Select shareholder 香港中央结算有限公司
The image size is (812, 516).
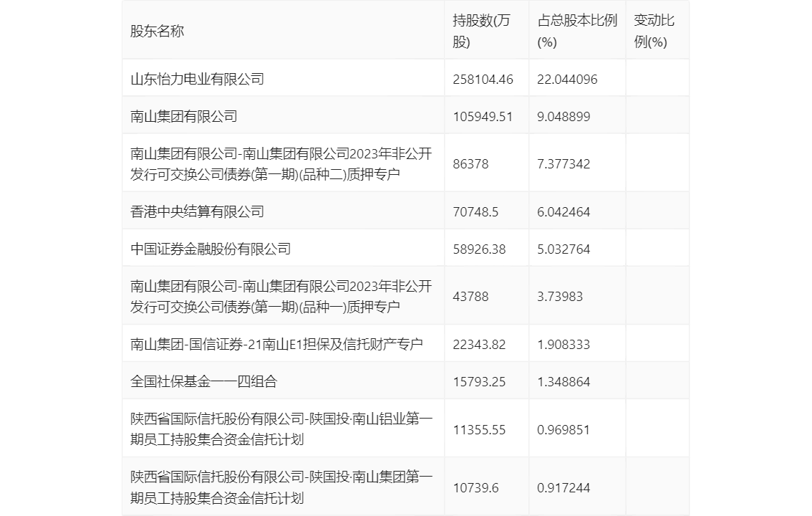coord(198,212)
